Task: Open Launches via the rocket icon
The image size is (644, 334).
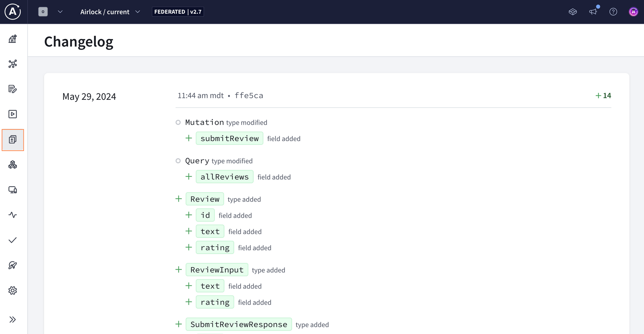Action: pos(12,265)
